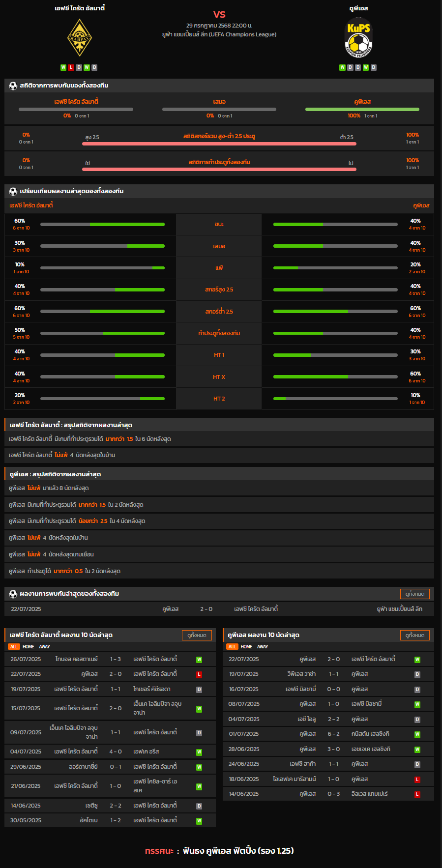
Task: Click the 'ชนะ' comparison row label
Action: (x=219, y=224)
